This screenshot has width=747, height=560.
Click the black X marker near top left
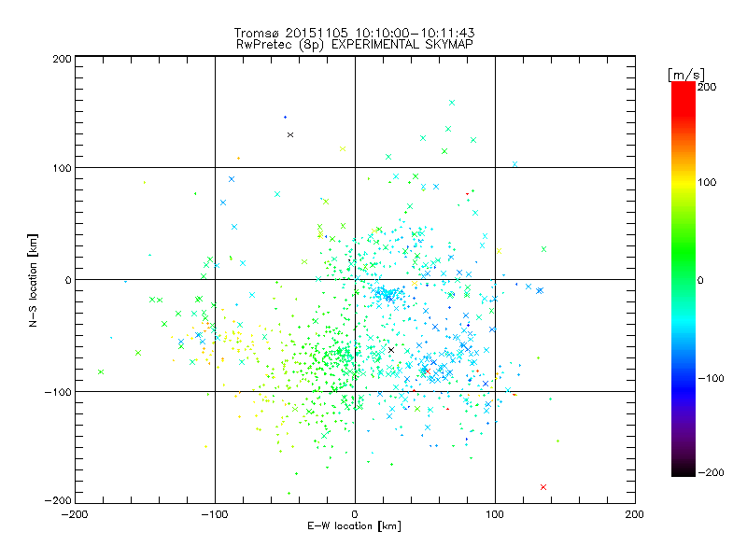[x=290, y=135]
